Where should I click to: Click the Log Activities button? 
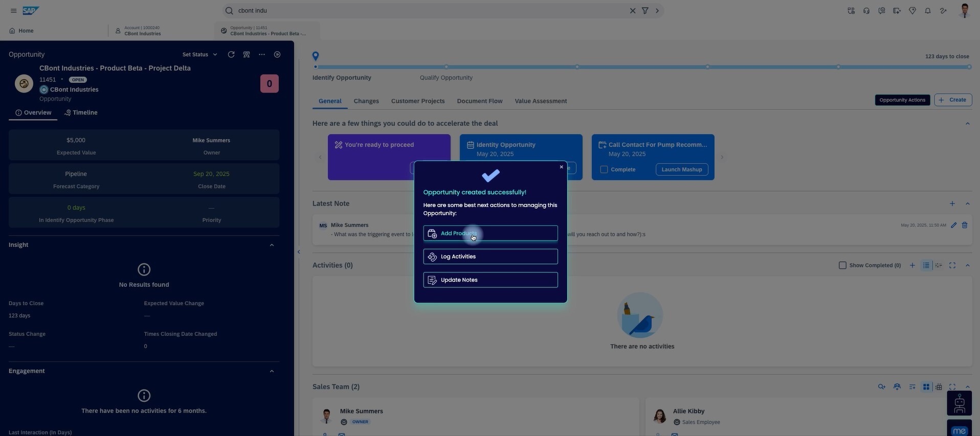coord(490,257)
